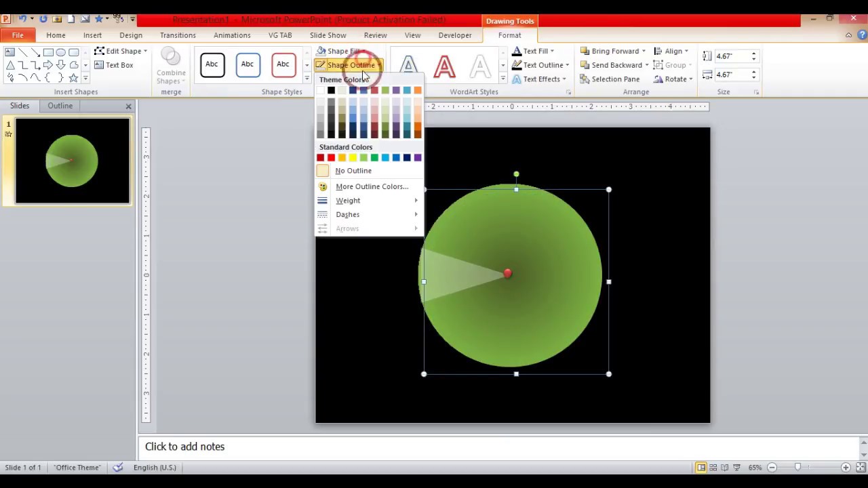Pick the purple standard outline color
The width and height of the screenshot is (868, 488).
(418, 158)
